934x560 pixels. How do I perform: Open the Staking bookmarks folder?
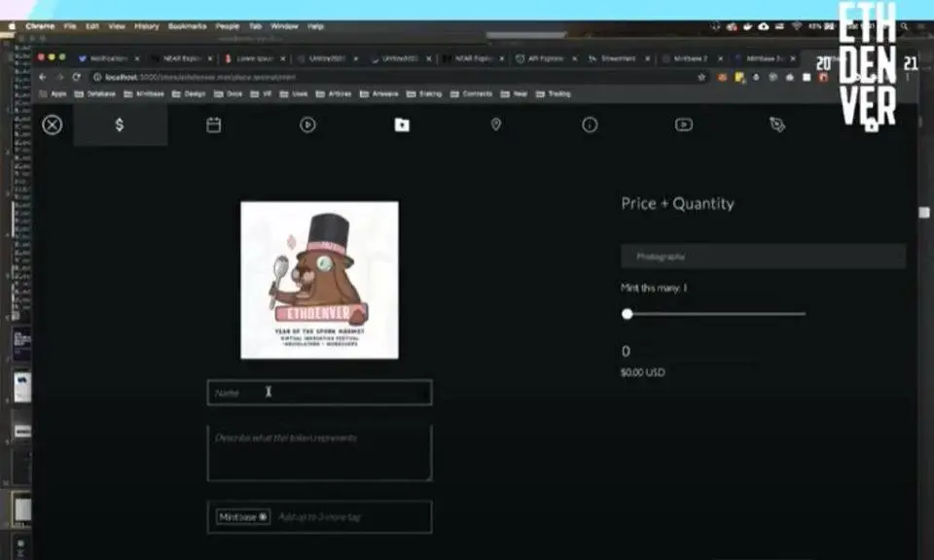click(x=424, y=94)
